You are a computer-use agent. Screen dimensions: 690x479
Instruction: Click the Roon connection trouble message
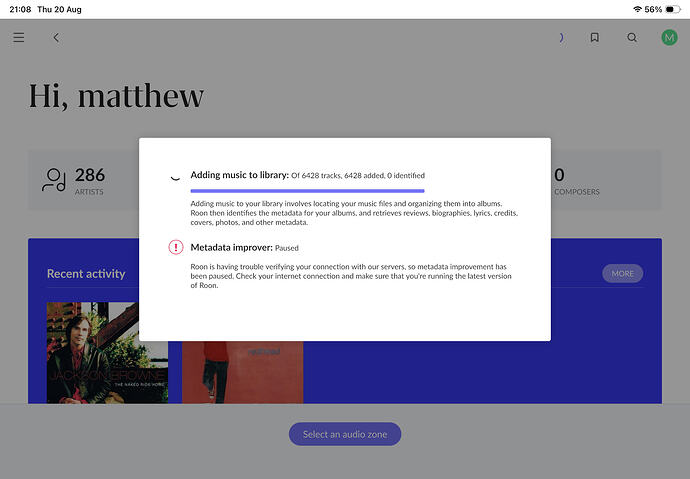pos(351,276)
